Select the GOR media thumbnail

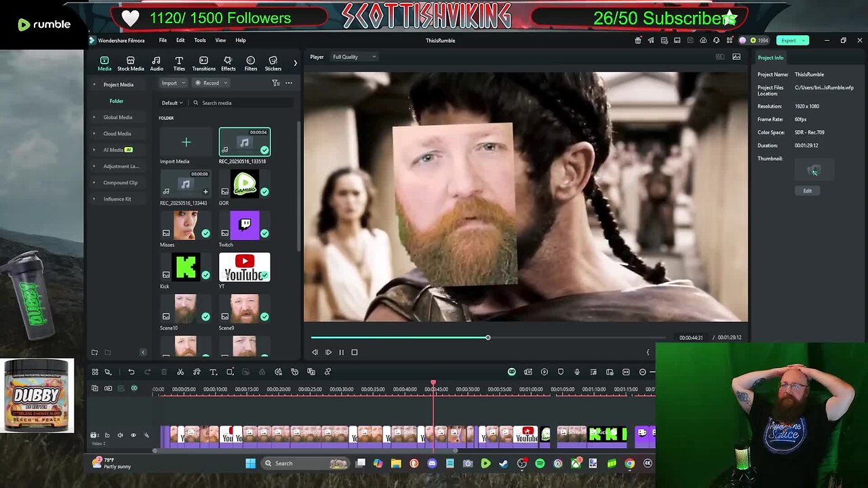[x=244, y=183]
